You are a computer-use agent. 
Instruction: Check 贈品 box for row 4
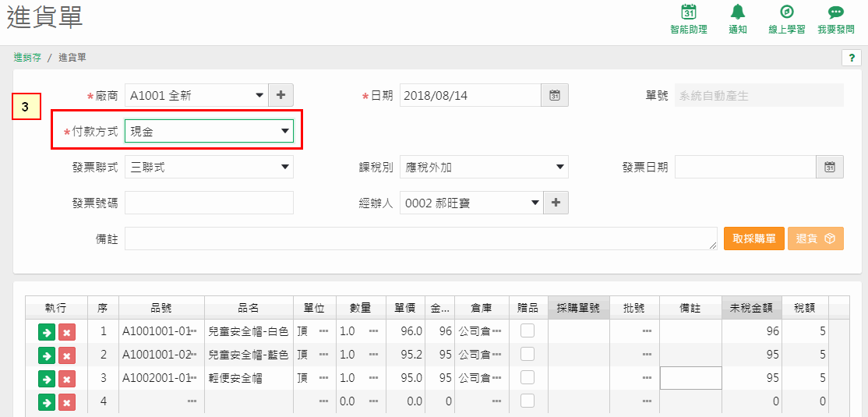click(x=528, y=401)
